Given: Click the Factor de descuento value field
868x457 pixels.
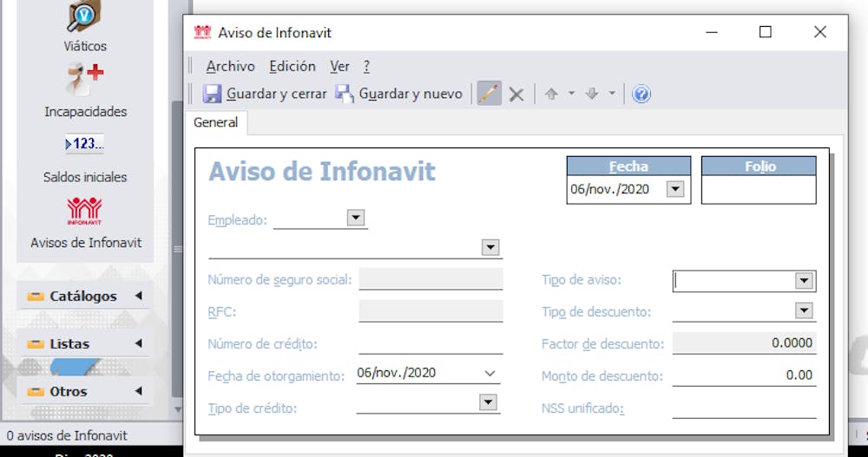Looking at the screenshot, I should click(744, 343).
